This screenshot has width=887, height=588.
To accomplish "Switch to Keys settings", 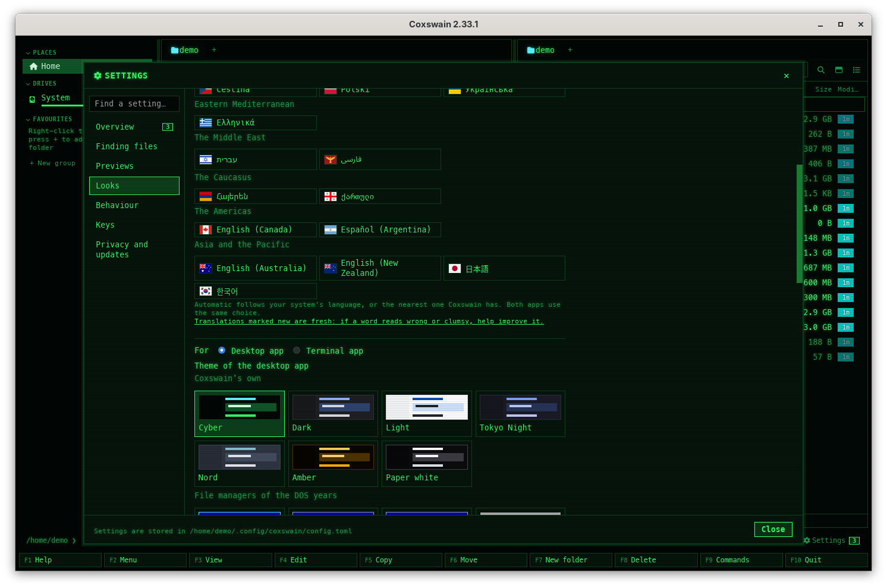I will pos(134,225).
